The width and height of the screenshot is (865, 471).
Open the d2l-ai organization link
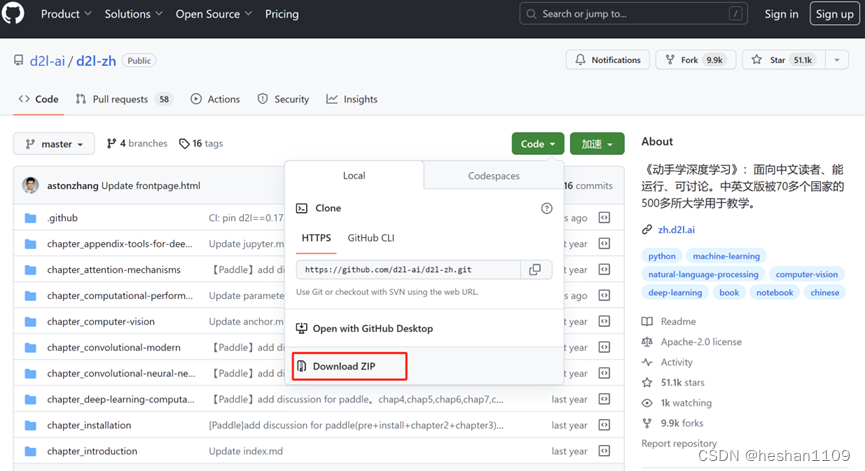pyautogui.click(x=47, y=61)
